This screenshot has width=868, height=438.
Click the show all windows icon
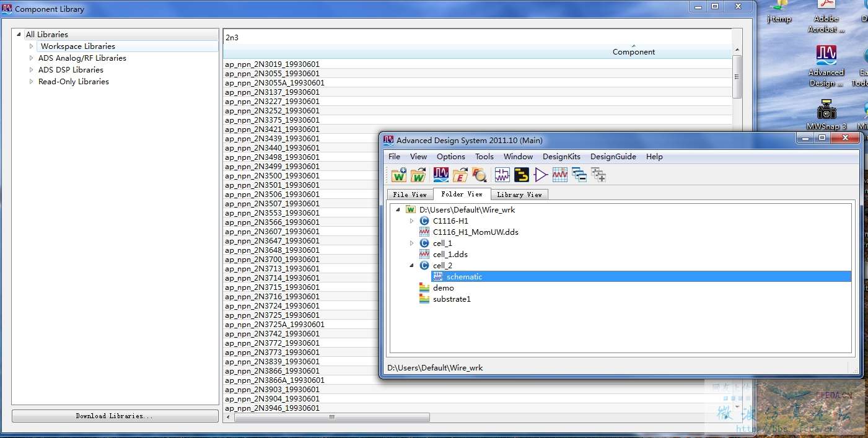(598, 175)
